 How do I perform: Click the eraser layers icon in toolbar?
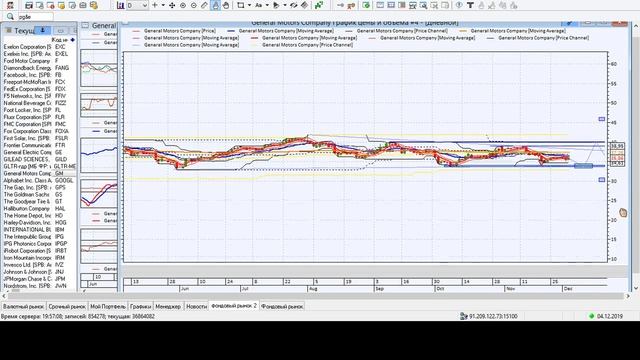(x=304, y=5)
